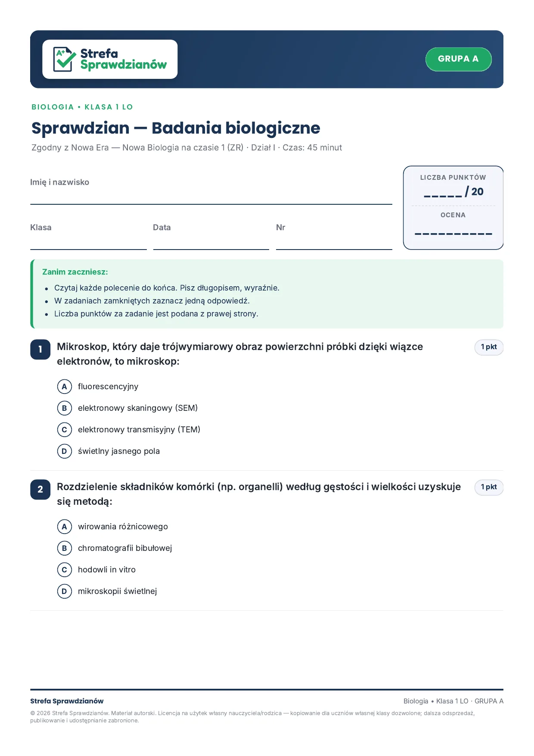Click the question 1 number badge
534x756 pixels.
click(40, 349)
